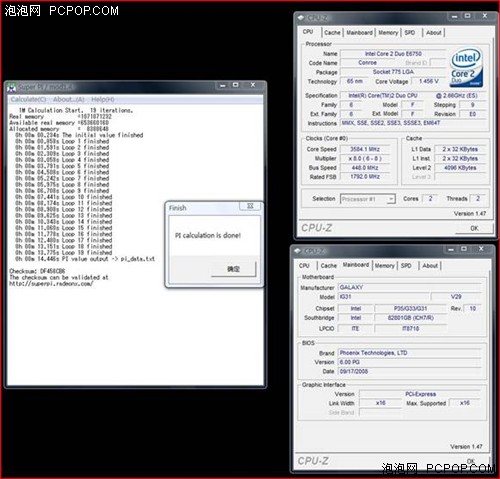Open the Help(H) menu in Super PI
The width and height of the screenshot is (500, 479).
pyautogui.click(x=103, y=100)
